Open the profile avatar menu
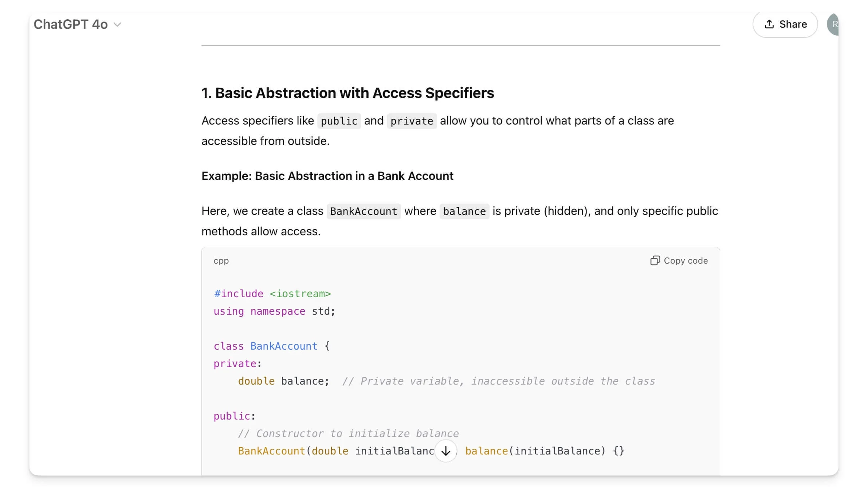 point(833,24)
